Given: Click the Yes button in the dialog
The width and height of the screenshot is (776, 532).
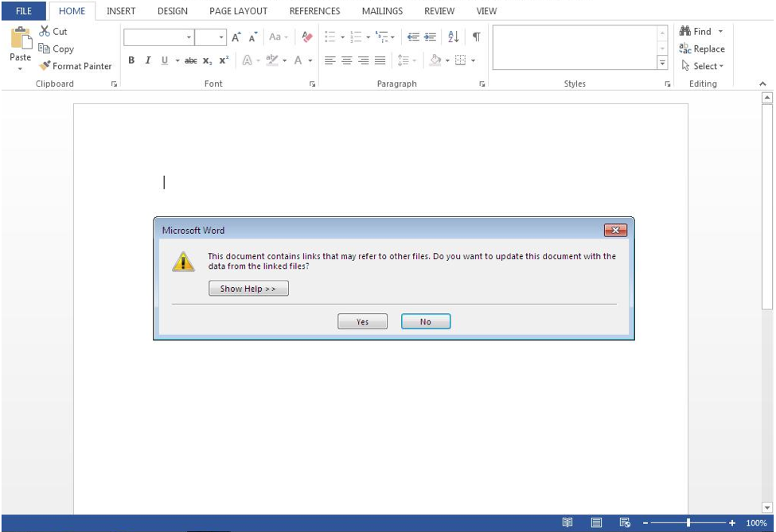Looking at the screenshot, I should [362, 322].
